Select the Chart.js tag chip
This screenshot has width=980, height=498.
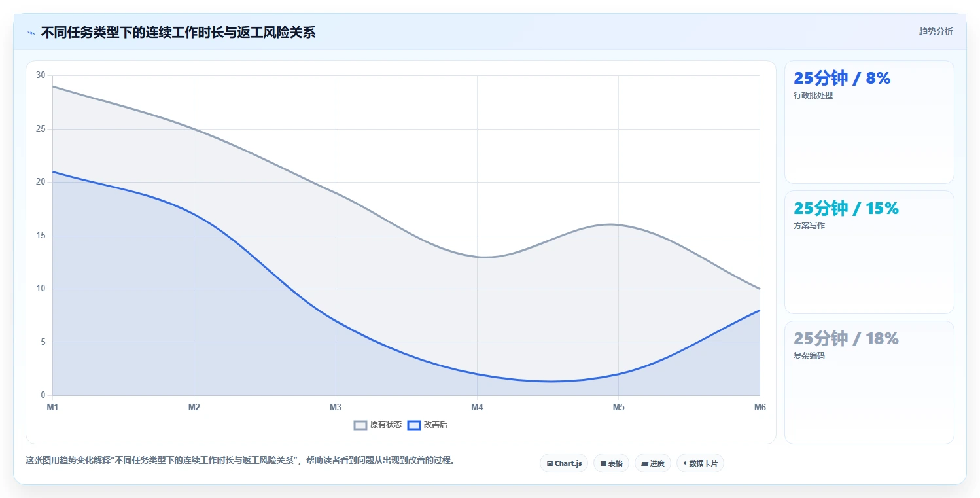pyautogui.click(x=564, y=463)
